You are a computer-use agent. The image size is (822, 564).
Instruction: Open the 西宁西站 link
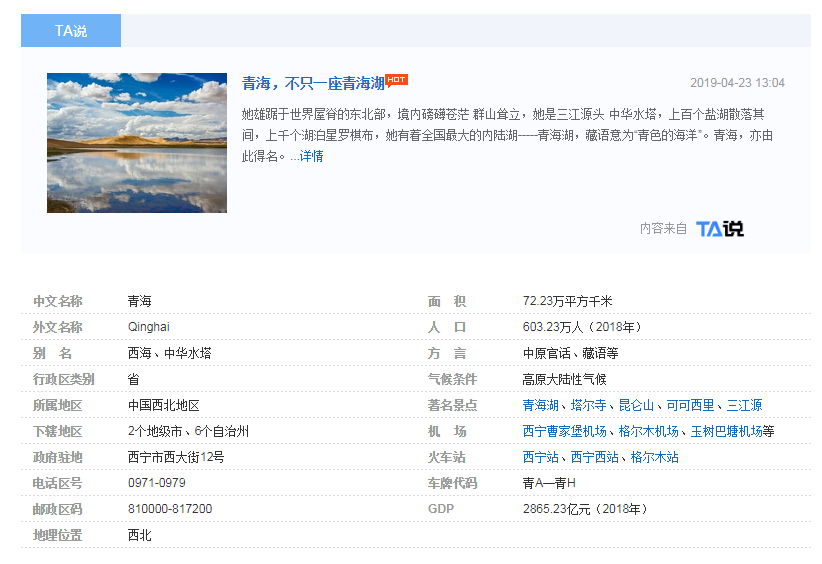594,457
